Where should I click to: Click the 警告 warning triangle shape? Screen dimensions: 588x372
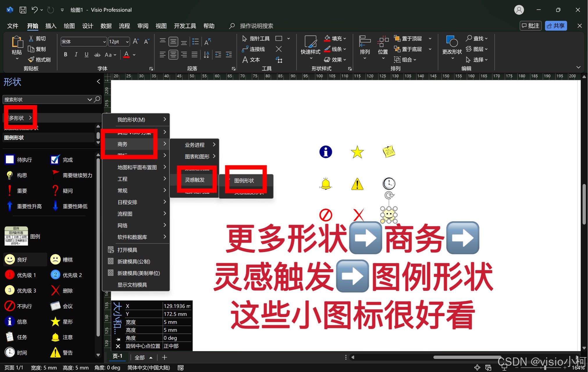(x=55, y=353)
